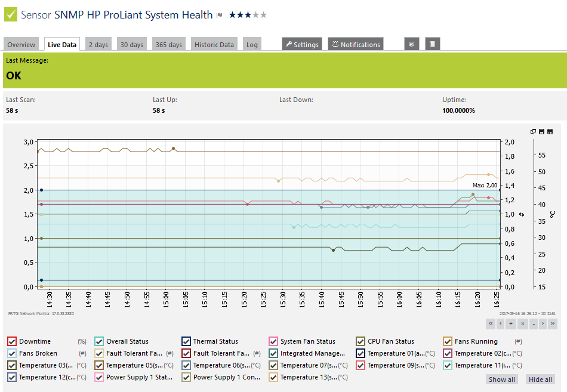Toggle the Temperature 12 channel checkbox
567x392 pixels.
coord(12,377)
